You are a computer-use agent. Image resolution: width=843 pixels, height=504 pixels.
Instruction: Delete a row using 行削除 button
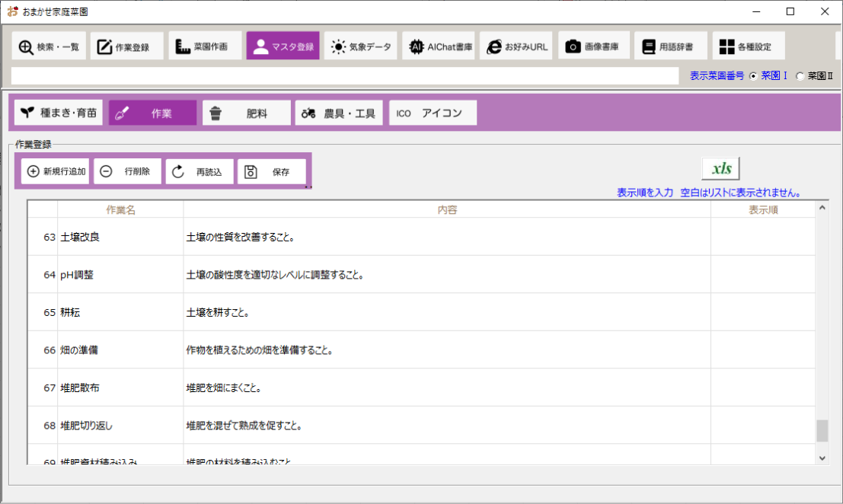(x=126, y=171)
